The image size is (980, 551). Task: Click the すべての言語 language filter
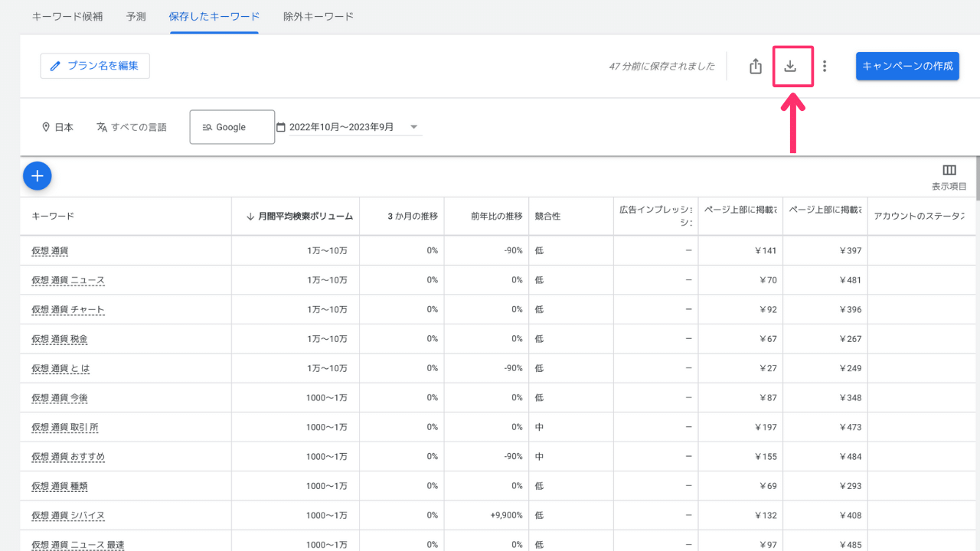(132, 127)
